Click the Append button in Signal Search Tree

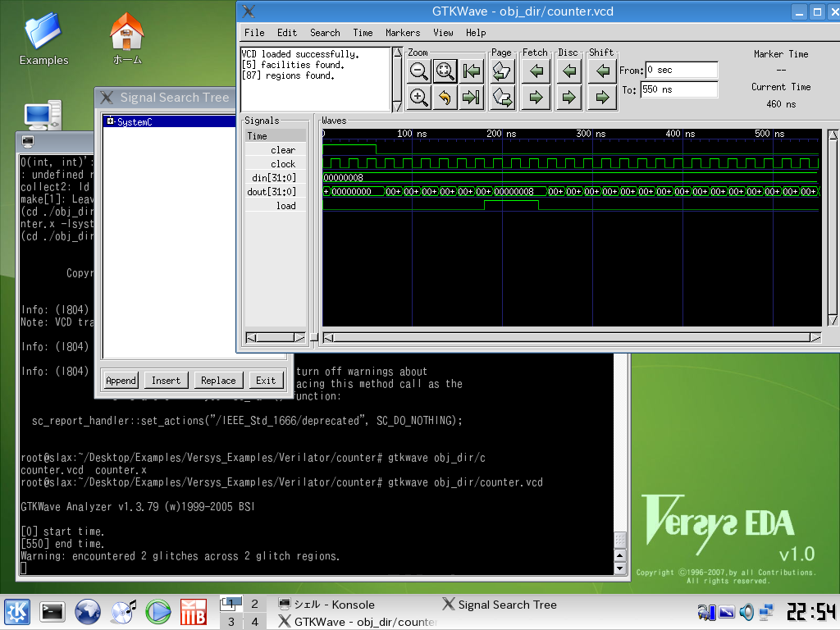coord(121,381)
